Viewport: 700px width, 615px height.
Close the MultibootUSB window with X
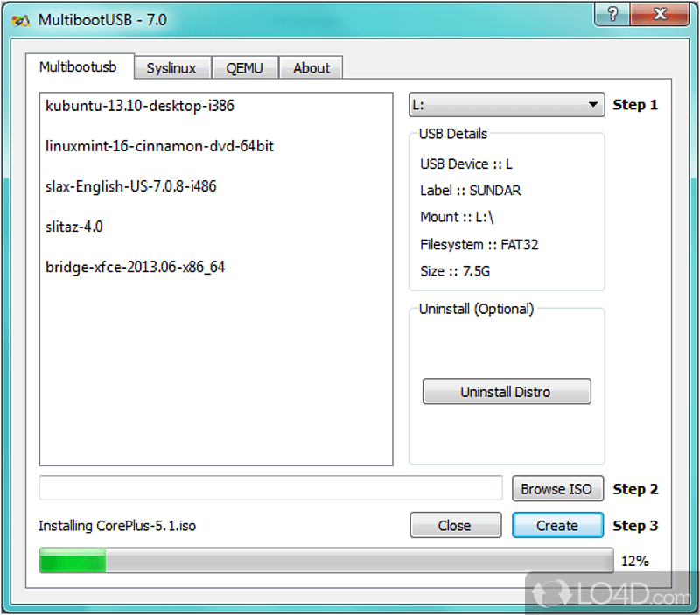[x=660, y=14]
